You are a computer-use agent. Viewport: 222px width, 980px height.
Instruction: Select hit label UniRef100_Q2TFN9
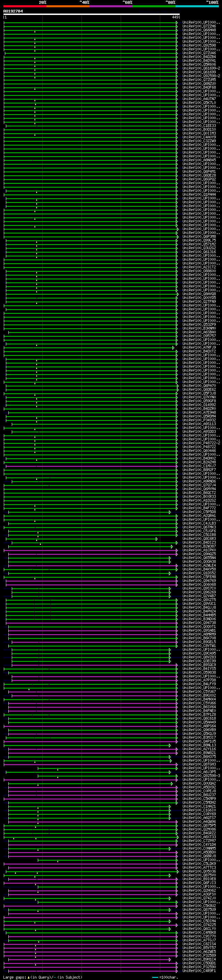point(199,302)
